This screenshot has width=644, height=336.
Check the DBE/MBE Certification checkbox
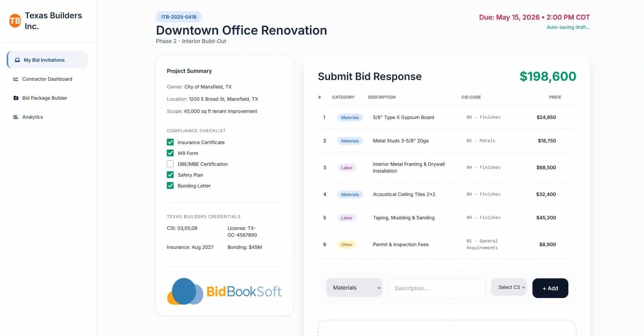tap(170, 164)
